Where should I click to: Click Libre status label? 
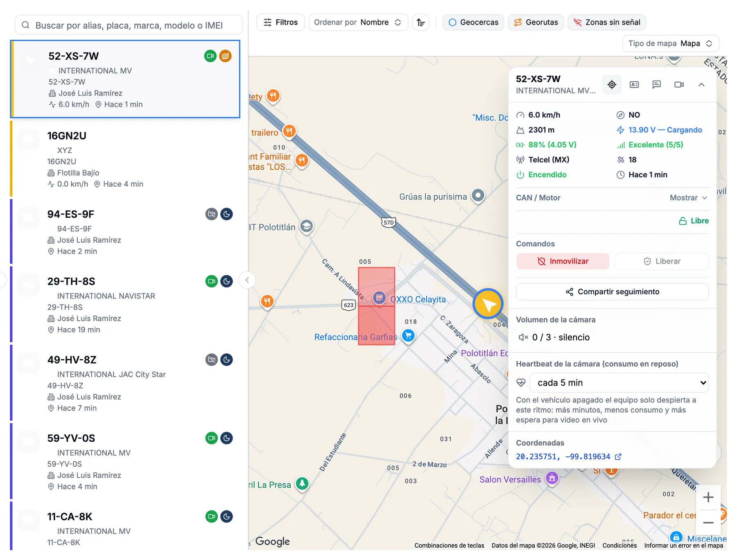pyautogui.click(x=694, y=221)
